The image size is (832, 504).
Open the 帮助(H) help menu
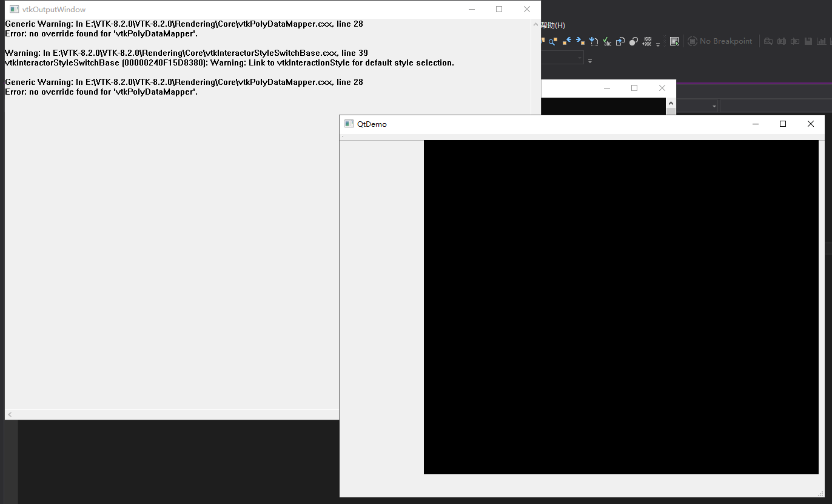click(553, 25)
